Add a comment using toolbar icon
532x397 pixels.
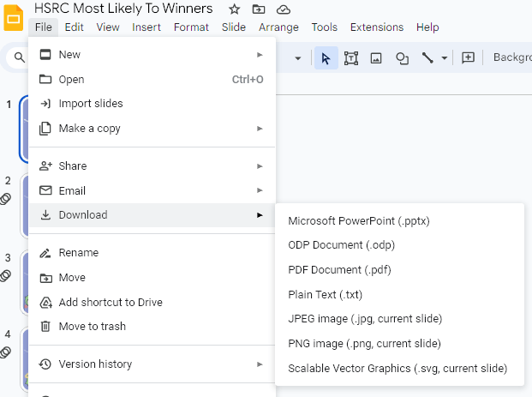468,57
